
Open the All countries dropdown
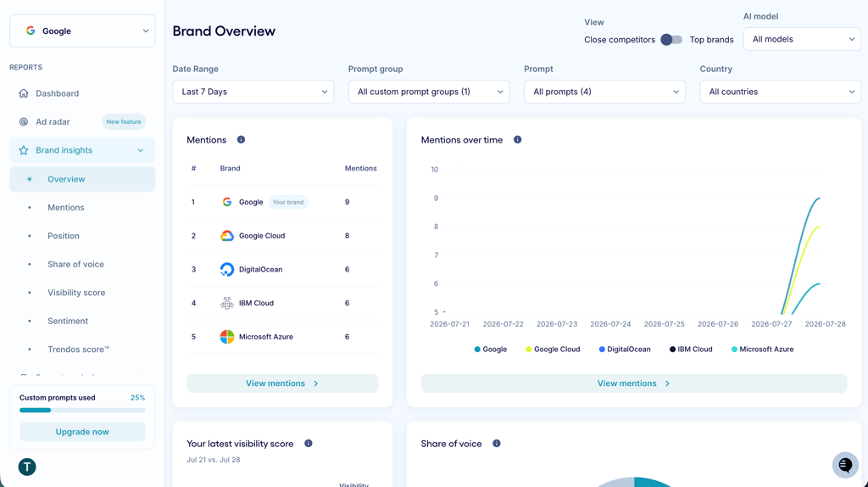781,92
